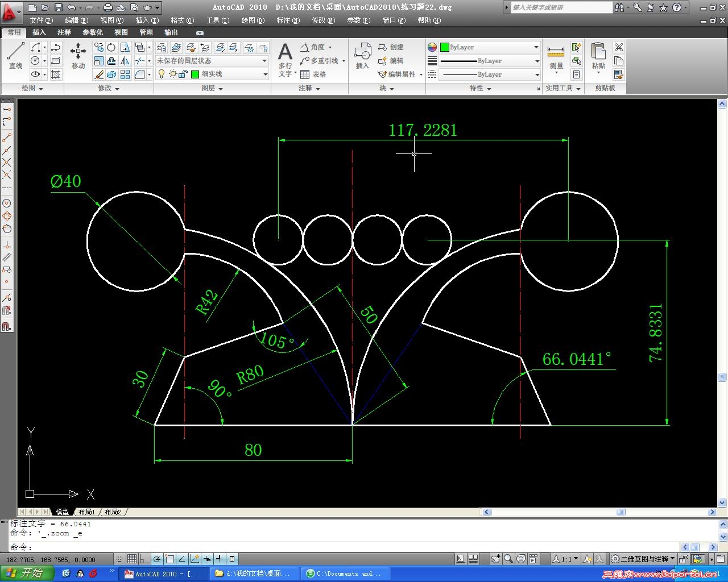Click the binoculars search icon
728x582 pixels.
[619, 7]
